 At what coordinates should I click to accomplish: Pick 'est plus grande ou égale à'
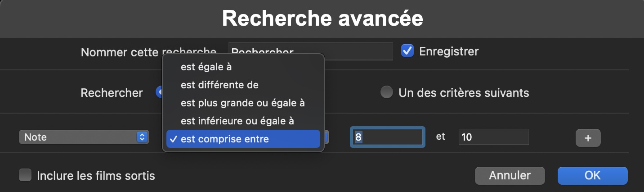pos(242,103)
